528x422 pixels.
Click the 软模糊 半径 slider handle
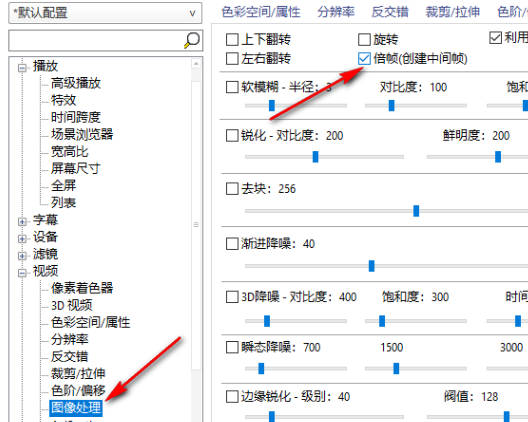click(272, 105)
